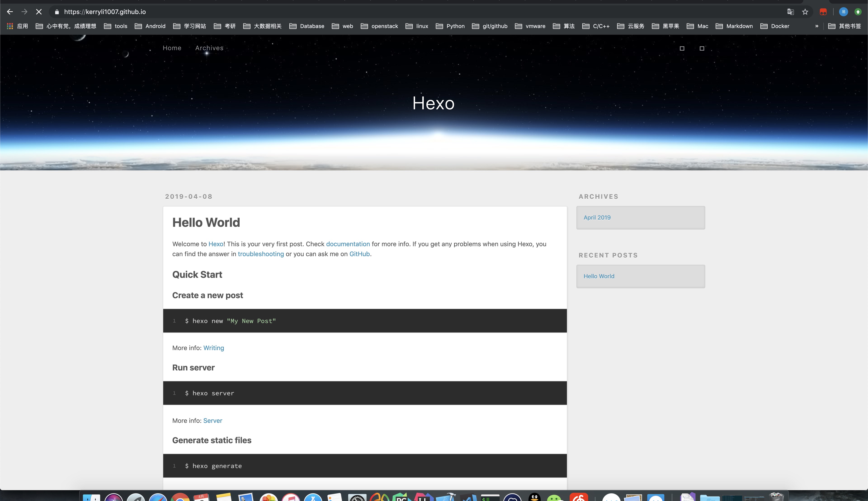Image resolution: width=868 pixels, height=501 pixels.
Task: Click the green update arrow icon
Action: pyautogui.click(x=858, y=12)
